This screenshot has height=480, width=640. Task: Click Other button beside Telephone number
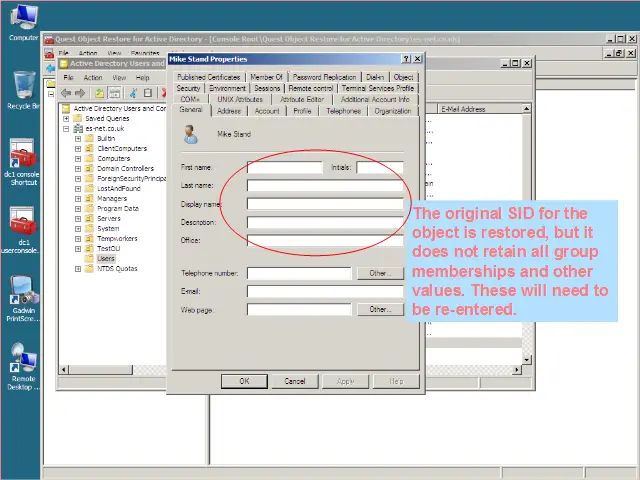pos(379,273)
